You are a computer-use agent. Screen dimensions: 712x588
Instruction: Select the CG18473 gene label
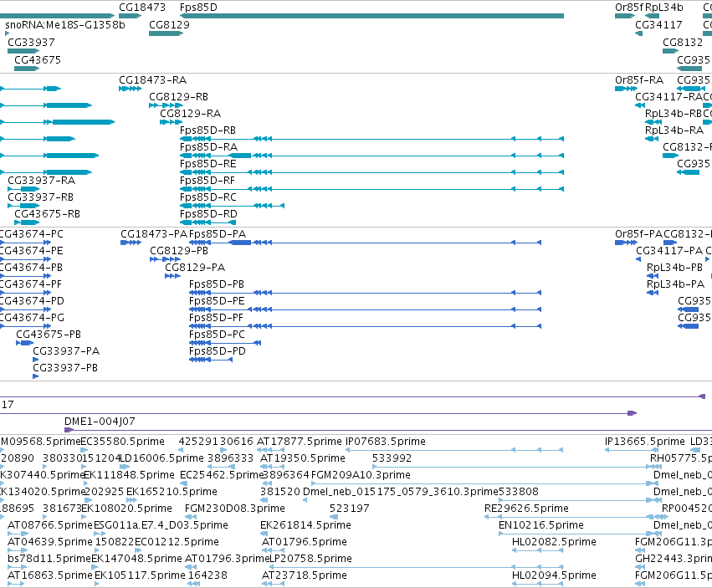(142, 8)
